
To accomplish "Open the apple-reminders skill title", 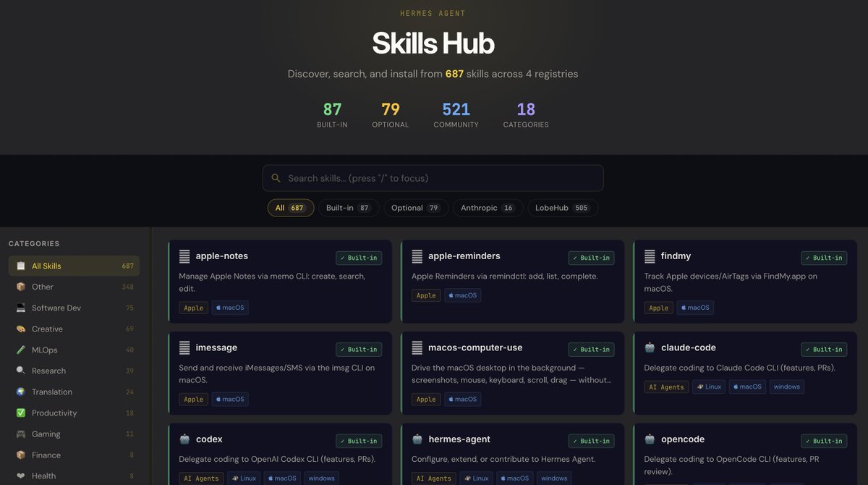I will [464, 256].
